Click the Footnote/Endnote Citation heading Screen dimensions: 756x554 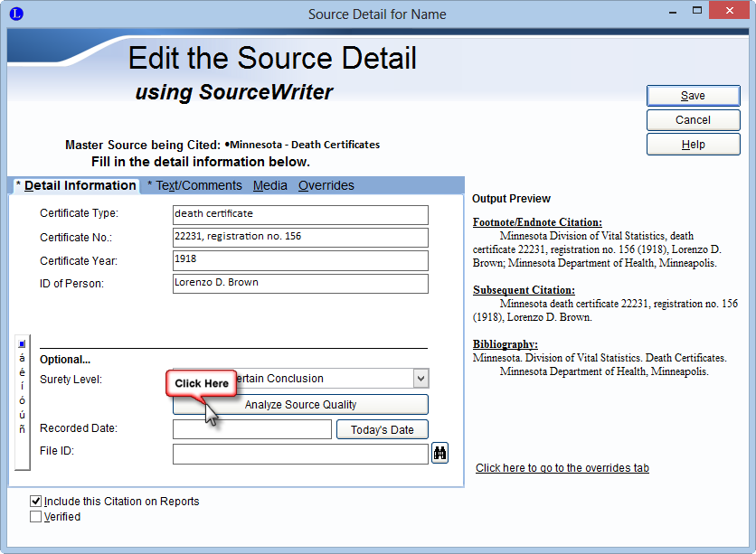[537, 222]
